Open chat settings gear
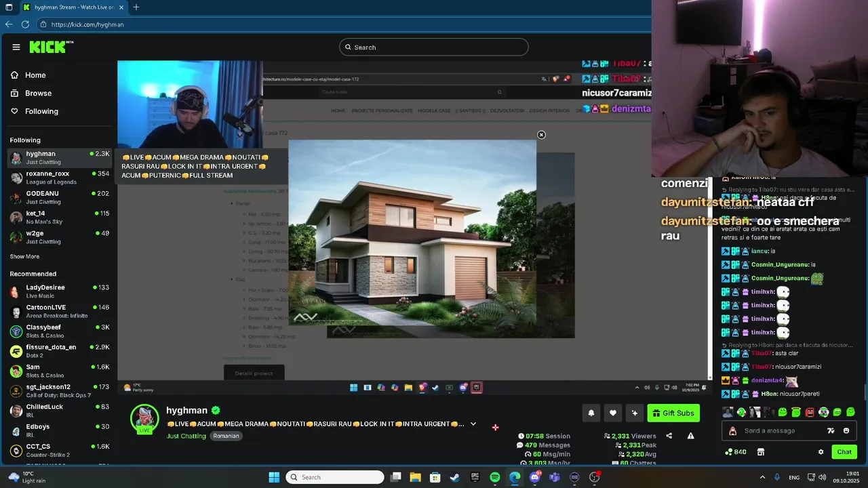This screenshot has width=868, height=488. [x=821, y=452]
